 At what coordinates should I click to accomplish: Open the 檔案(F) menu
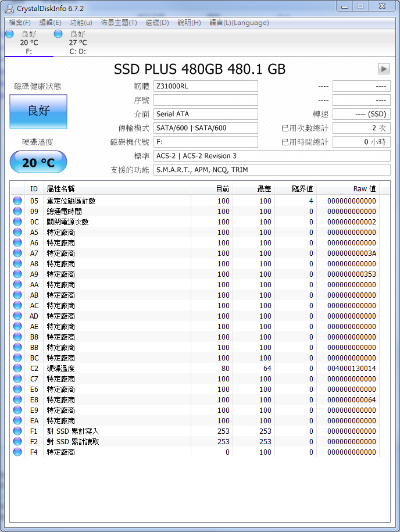tap(20, 23)
